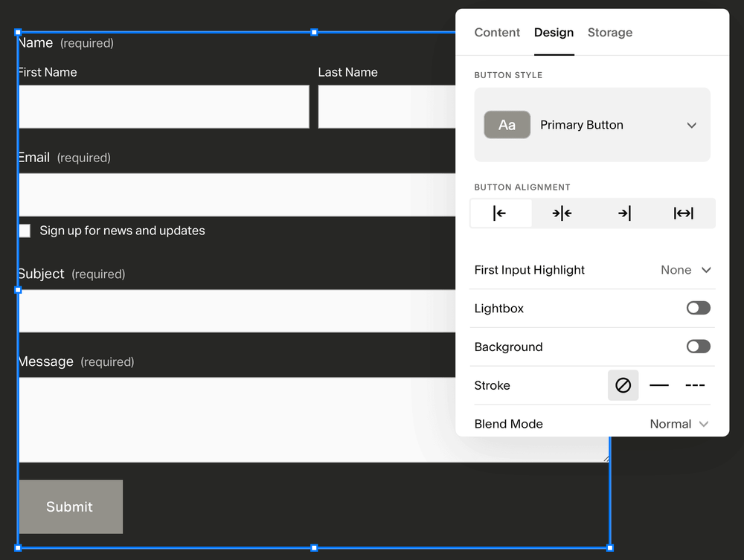Switch to the Content tab
The width and height of the screenshot is (744, 560).
pos(497,33)
